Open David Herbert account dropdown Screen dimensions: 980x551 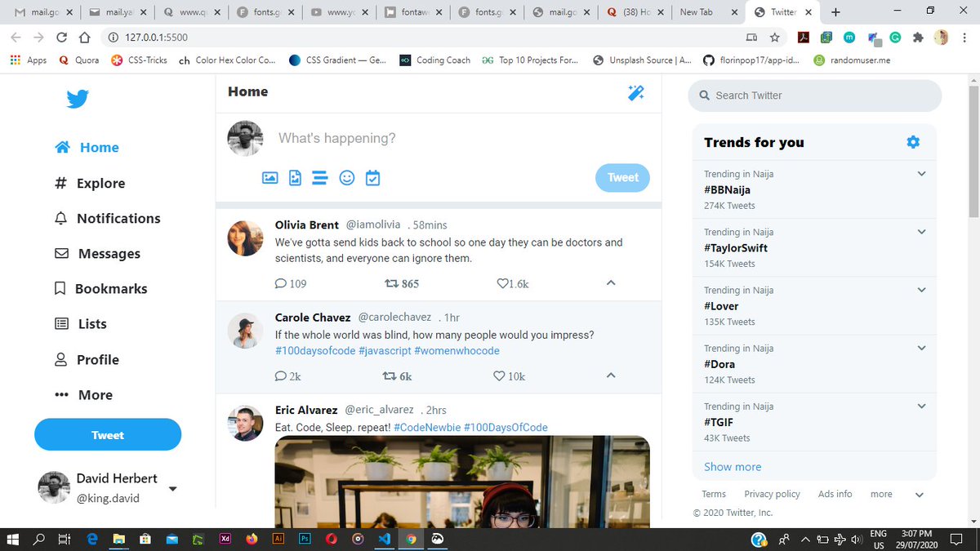(x=172, y=489)
